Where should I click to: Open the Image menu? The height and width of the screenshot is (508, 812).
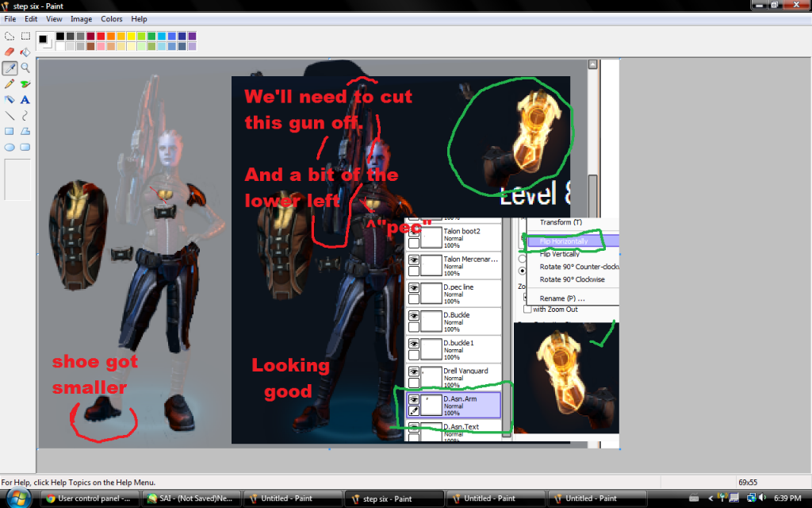(x=81, y=19)
